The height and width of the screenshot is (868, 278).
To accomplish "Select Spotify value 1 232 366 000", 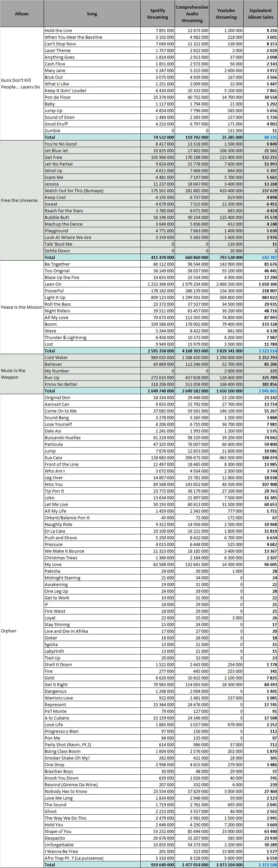I will click(161, 284).
